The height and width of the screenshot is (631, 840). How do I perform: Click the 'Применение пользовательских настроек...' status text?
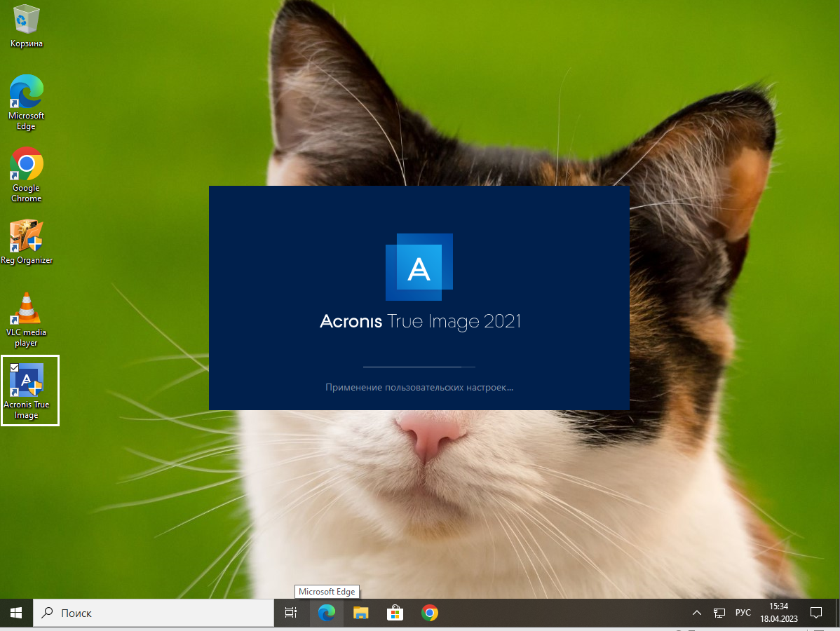pos(419,387)
